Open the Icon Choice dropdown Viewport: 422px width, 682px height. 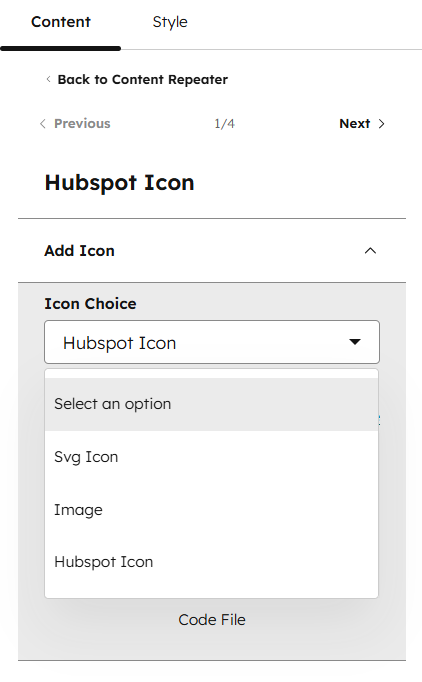[212, 342]
